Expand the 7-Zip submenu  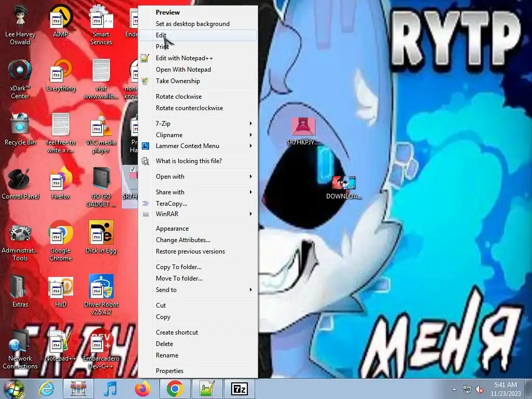(x=198, y=124)
